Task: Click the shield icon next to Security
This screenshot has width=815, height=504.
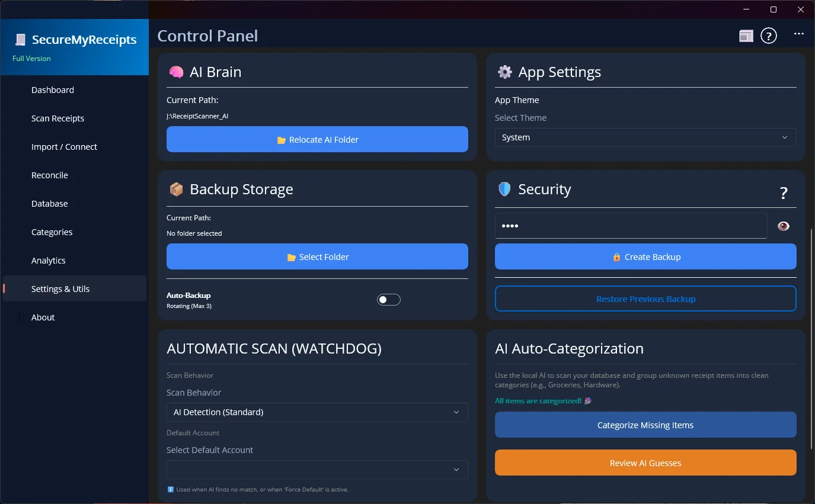Action: coord(504,190)
